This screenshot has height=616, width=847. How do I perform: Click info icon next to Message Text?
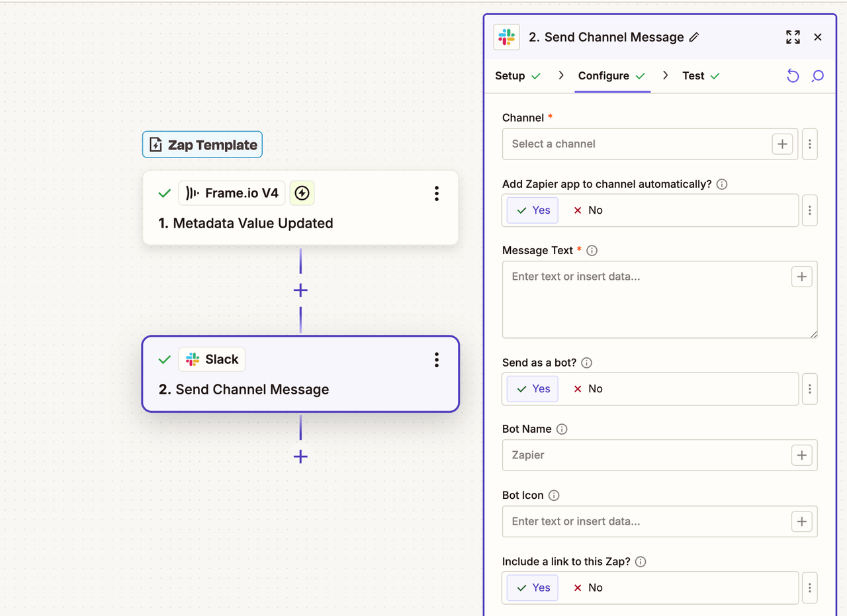[x=592, y=251]
